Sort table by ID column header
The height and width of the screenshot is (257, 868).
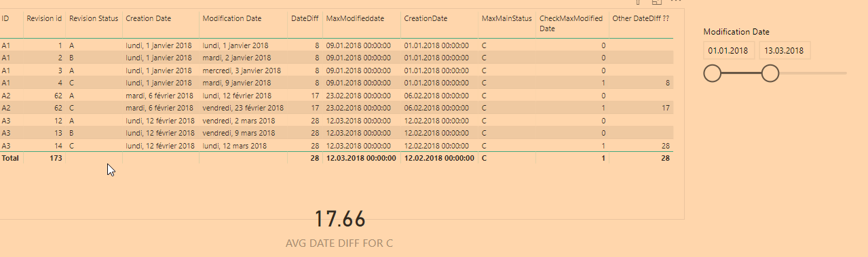[5, 18]
